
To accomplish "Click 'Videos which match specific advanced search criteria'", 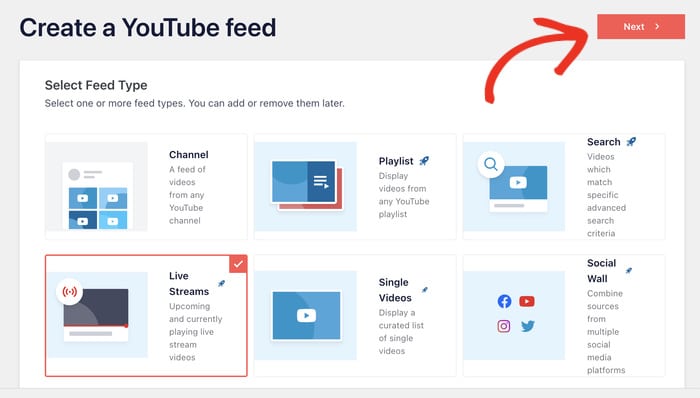I will pyautogui.click(x=606, y=195).
